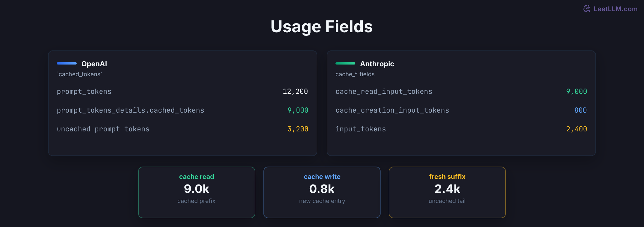Image resolution: width=644 pixels, height=227 pixels.
Task: Select OpenAI's green 9,000 cached value
Action: 298,110
